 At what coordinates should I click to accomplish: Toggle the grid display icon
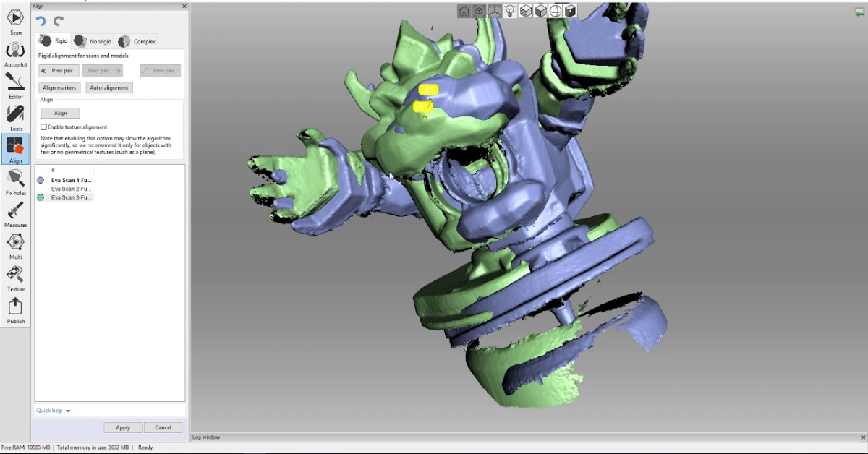coord(494,11)
